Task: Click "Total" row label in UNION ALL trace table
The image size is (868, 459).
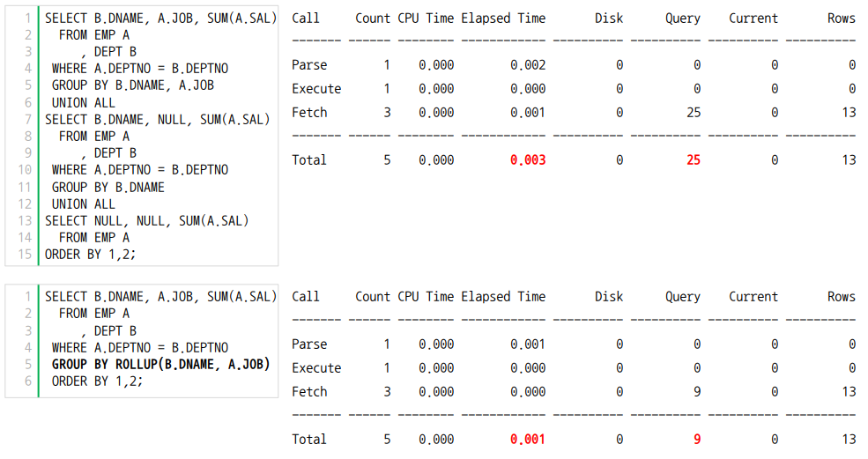Action: click(x=309, y=160)
